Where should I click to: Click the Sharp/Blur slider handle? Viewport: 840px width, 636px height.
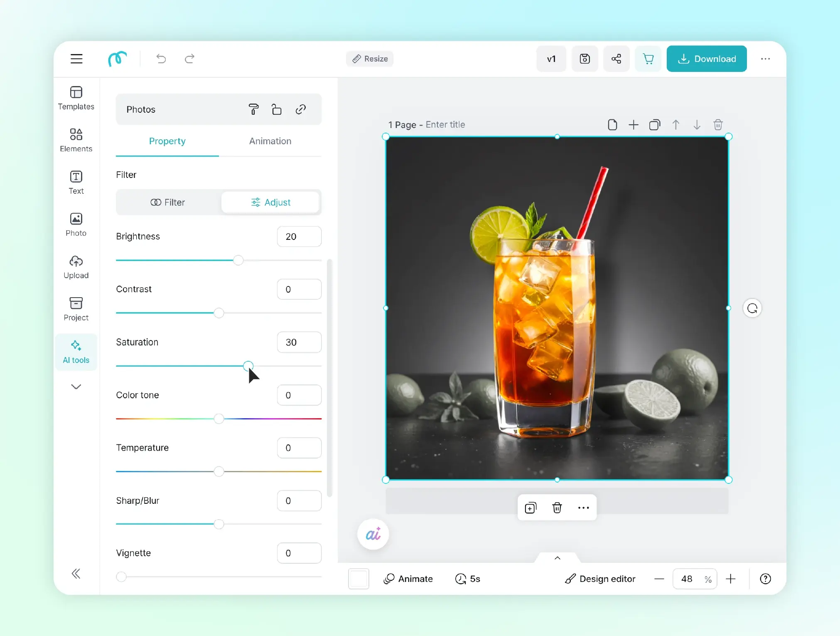(219, 524)
